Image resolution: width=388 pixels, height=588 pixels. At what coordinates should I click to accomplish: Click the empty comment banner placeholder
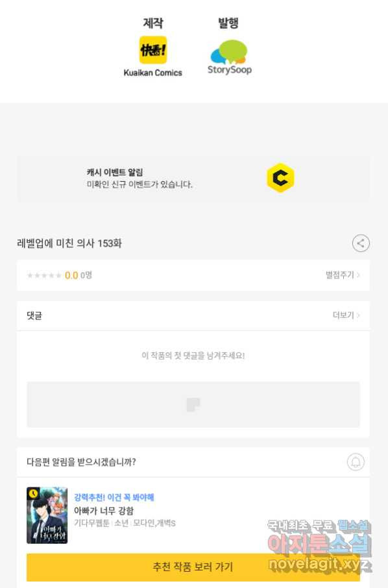[x=193, y=404]
